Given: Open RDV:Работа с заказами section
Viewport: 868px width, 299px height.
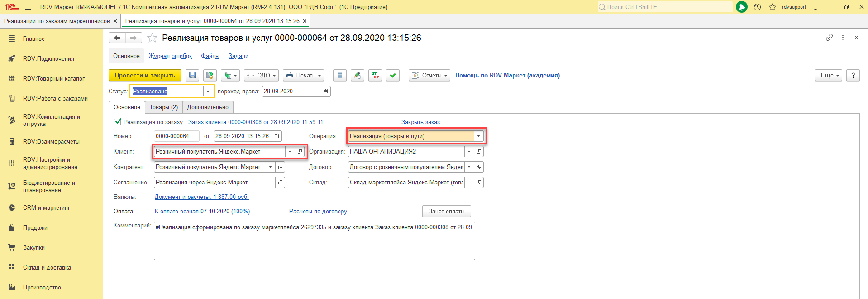Looking at the screenshot, I should [51, 99].
